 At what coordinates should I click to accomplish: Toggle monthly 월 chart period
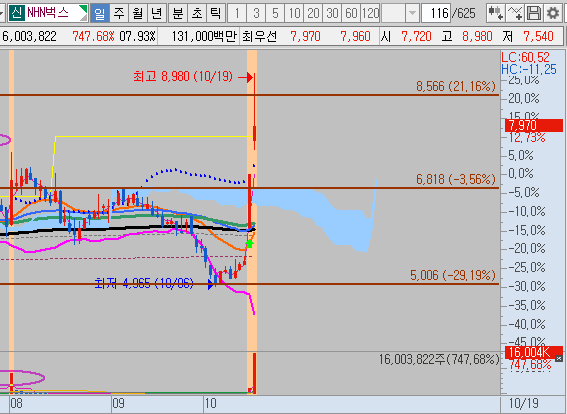(x=137, y=13)
